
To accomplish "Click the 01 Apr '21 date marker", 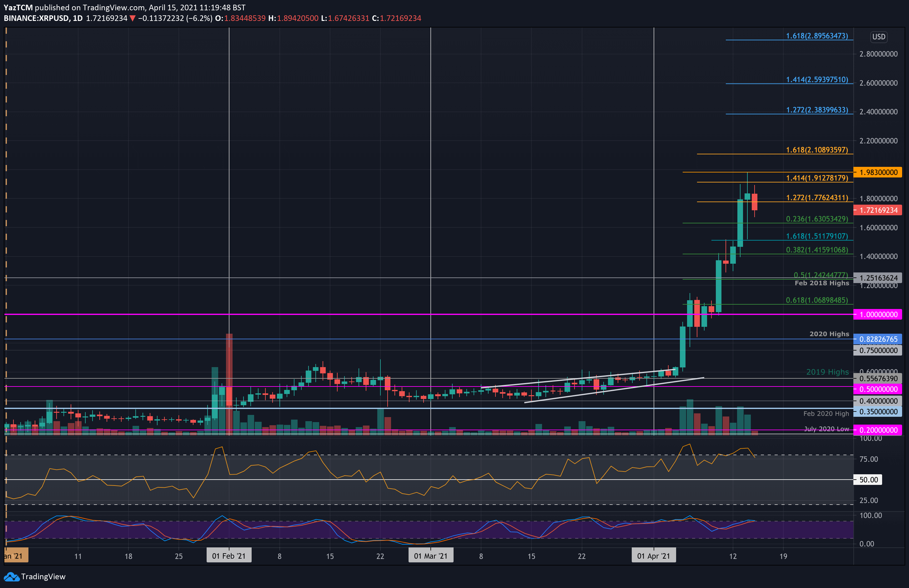I will [654, 556].
